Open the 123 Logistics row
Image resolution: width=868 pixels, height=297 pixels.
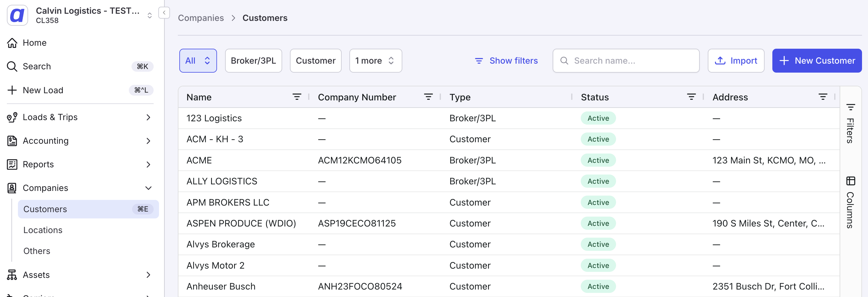pyautogui.click(x=509, y=118)
